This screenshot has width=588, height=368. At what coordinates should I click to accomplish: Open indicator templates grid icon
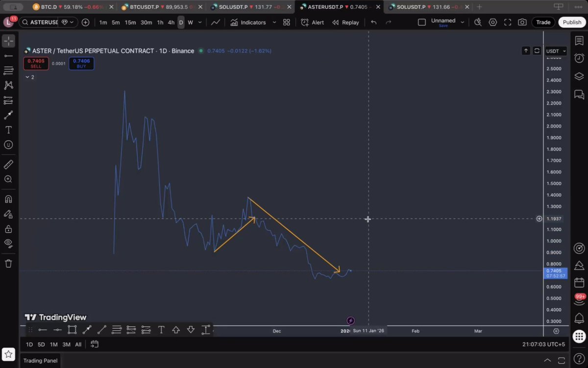[287, 23]
